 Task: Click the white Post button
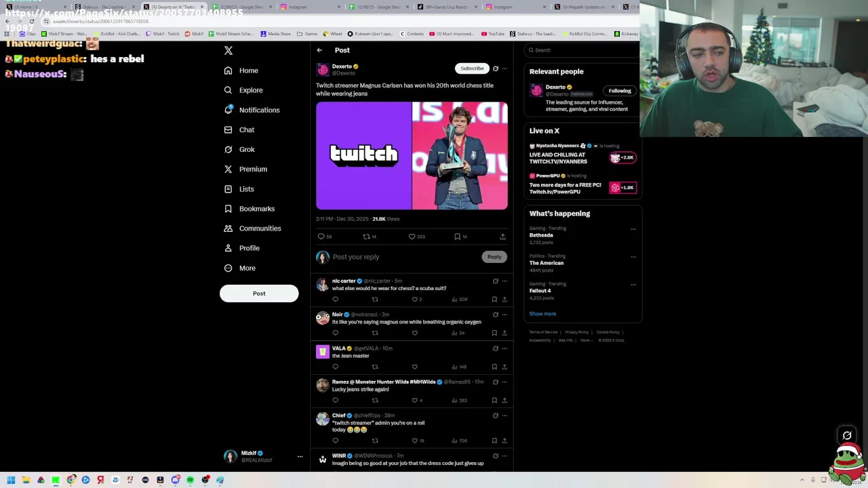tap(259, 293)
